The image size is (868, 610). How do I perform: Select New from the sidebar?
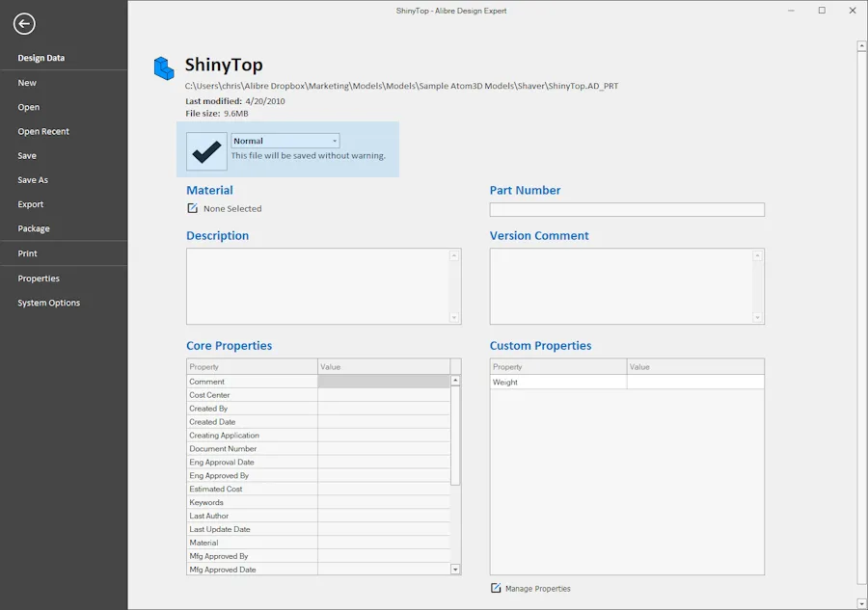[27, 83]
